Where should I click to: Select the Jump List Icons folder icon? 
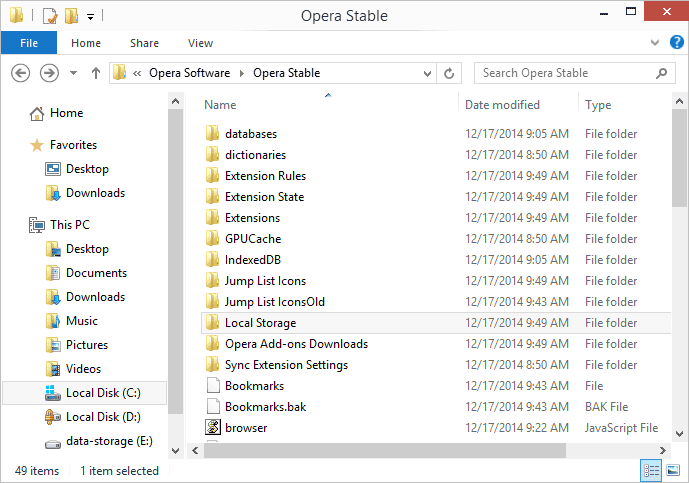213,281
